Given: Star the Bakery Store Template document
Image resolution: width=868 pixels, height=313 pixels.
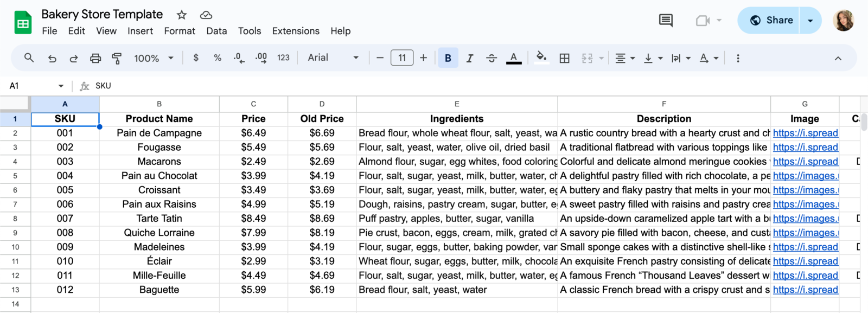Looking at the screenshot, I should [x=182, y=15].
